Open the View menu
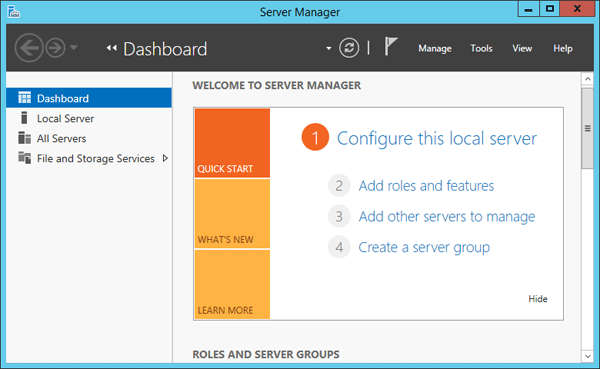This screenshot has width=600, height=369. point(522,48)
